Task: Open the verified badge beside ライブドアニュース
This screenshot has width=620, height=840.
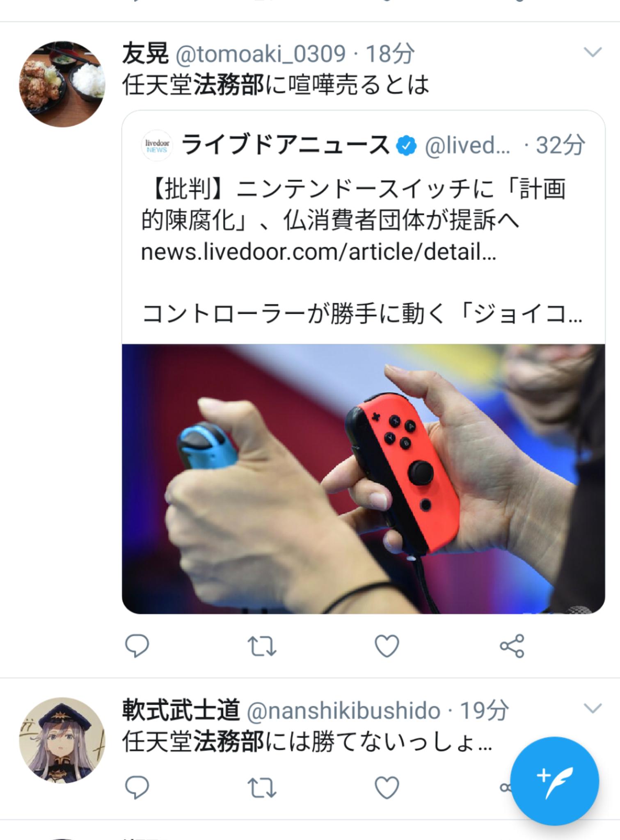Action: tap(406, 146)
